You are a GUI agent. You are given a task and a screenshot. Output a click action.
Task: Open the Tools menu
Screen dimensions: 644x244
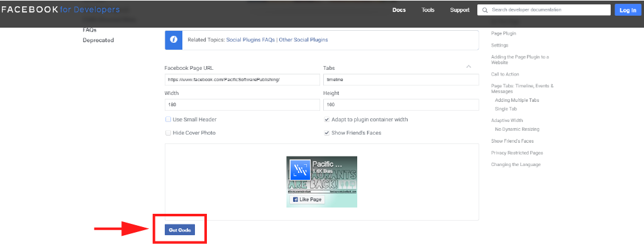pyautogui.click(x=428, y=10)
